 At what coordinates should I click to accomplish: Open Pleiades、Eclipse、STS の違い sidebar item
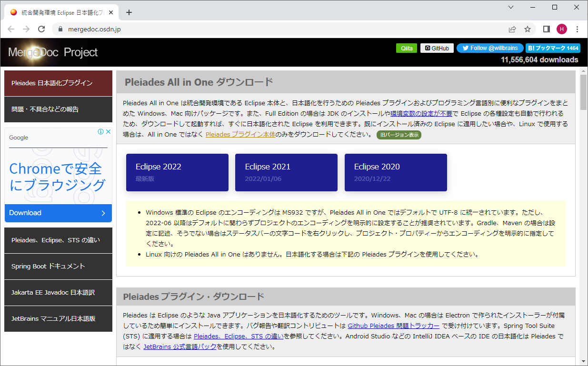(x=58, y=240)
